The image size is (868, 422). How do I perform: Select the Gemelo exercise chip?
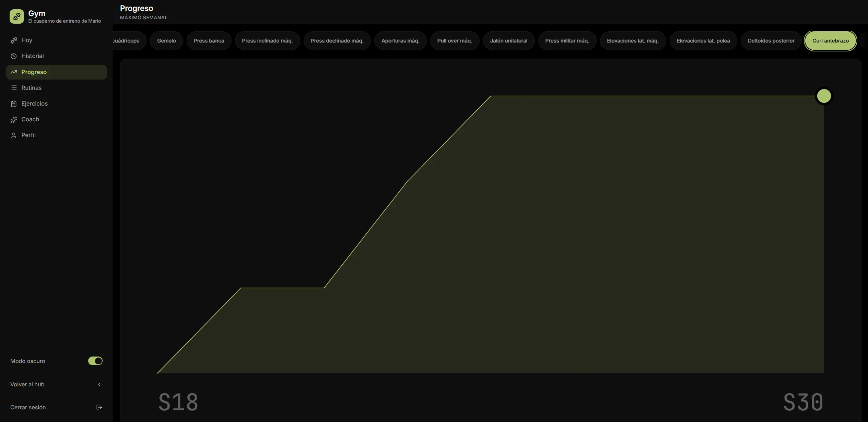tap(166, 41)
